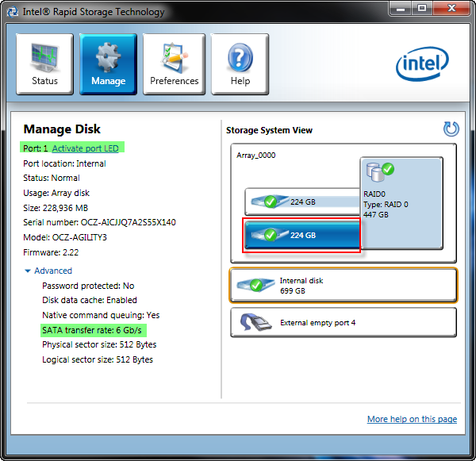This screenshot has width=476, height=461.
Task: Click SATA transfer rate: 6 Gb/s text
Action: (92, 330)
